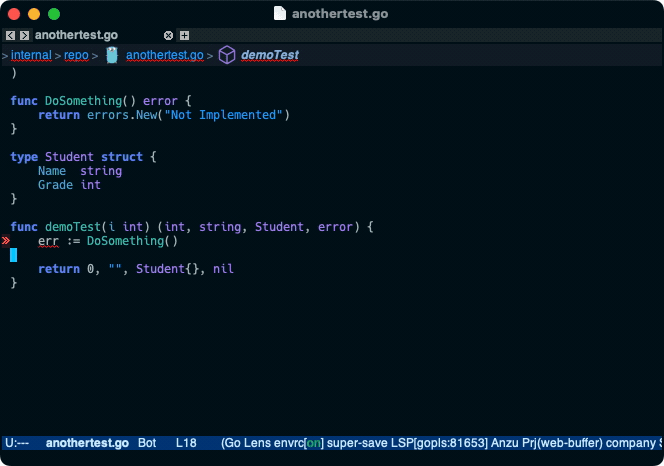
Task: Click the demoTest function name
Action: tap(73, 227)
